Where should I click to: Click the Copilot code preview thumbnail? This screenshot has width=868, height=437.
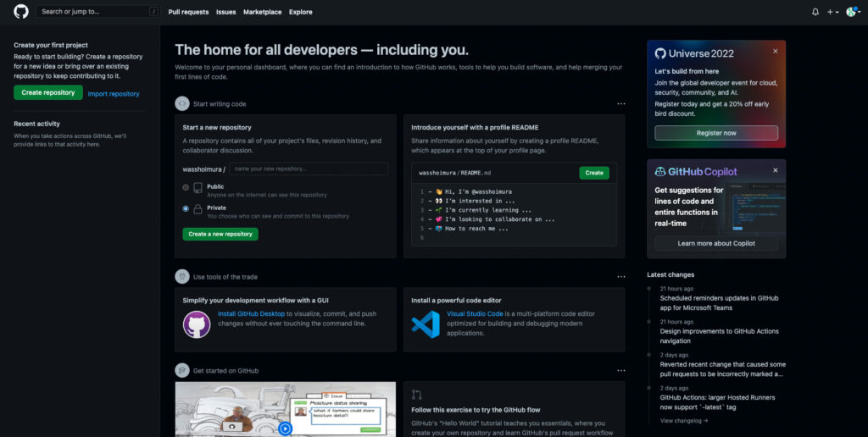pyautogui.click(x=755, y=207)
